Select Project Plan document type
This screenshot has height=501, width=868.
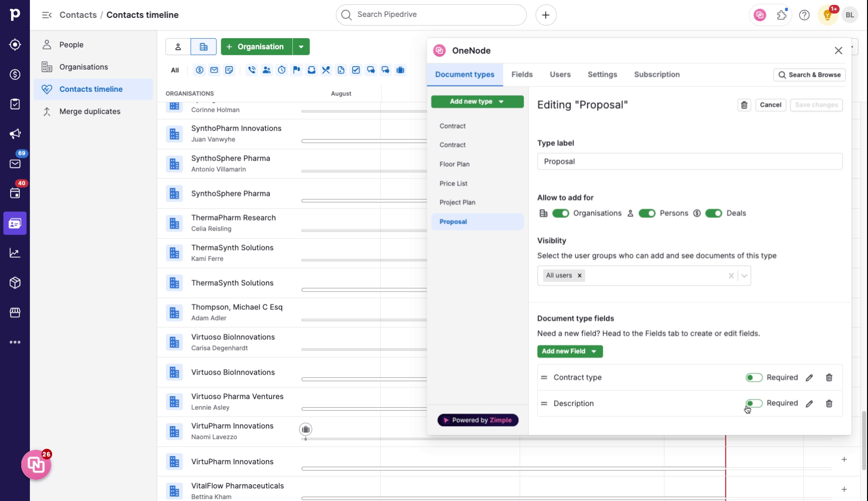pos(477,203)
